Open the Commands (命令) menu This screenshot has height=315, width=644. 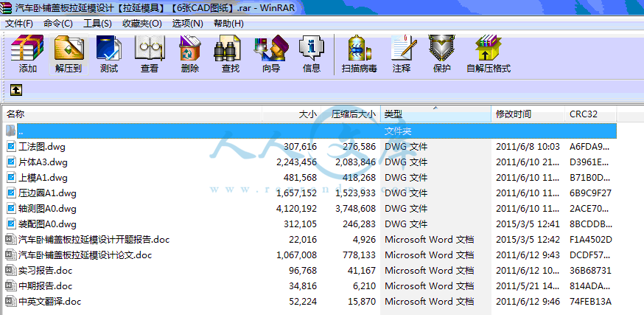click(x=58, y=24)
